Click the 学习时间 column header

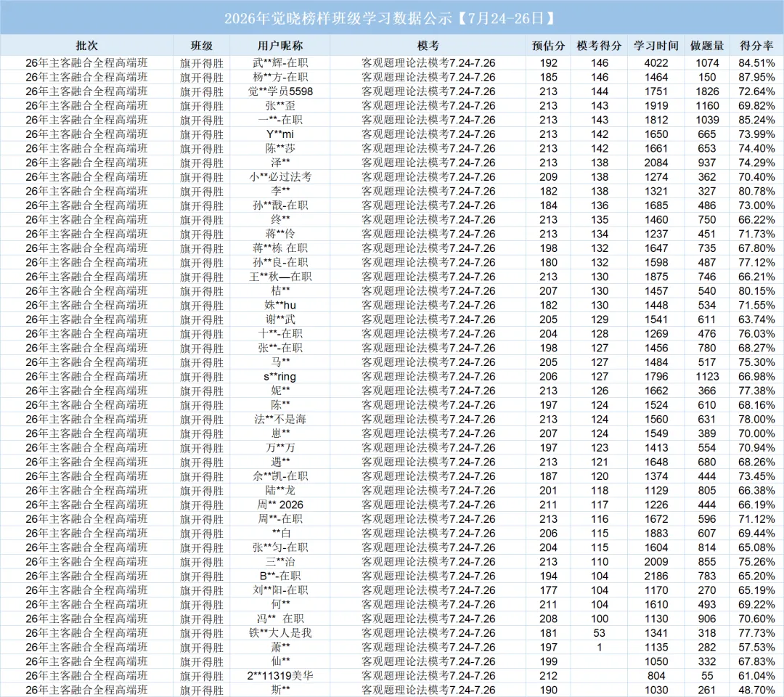coord(656,46)
